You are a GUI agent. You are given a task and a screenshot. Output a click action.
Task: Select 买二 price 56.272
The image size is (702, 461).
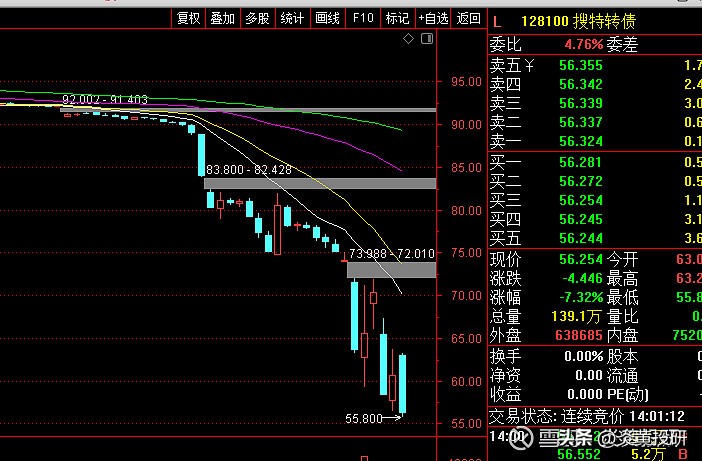click(x=581, y=181)
